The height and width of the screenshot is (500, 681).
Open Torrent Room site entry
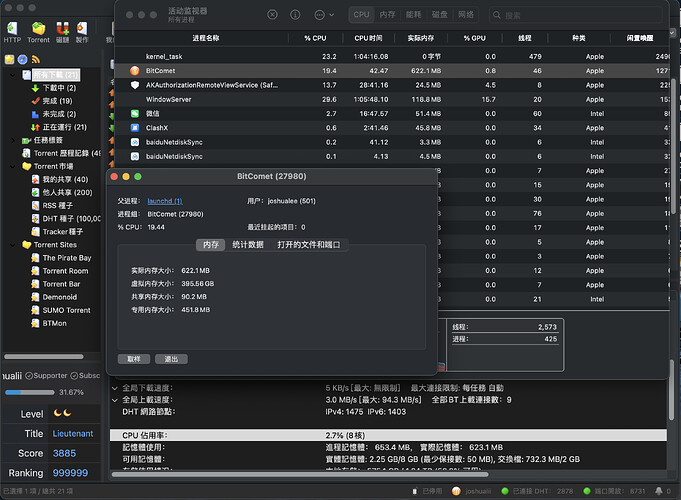point(60,271)
